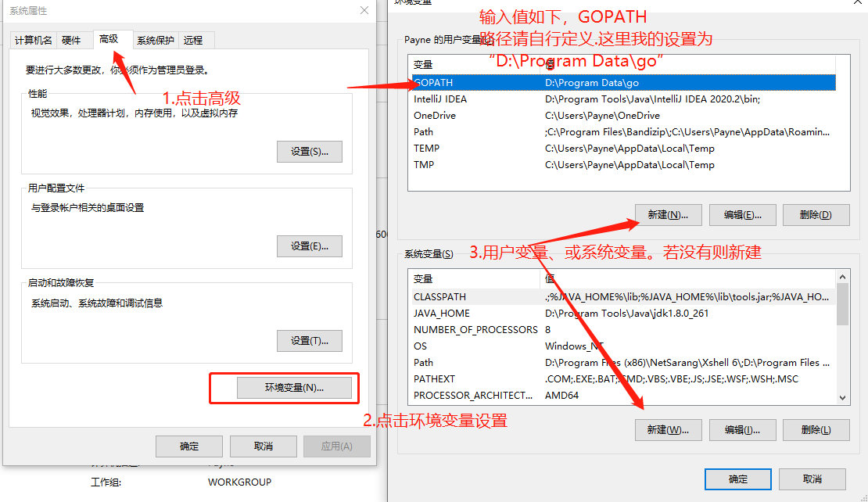Screen dimensions: 868x502
Task: Click 应用(A) to apply system properties
Action: 336,446
